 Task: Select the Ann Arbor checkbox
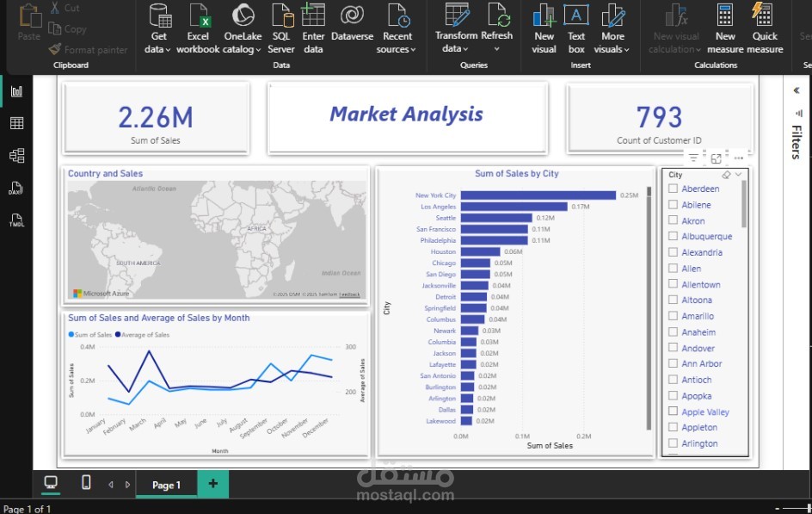click(674, 364)
